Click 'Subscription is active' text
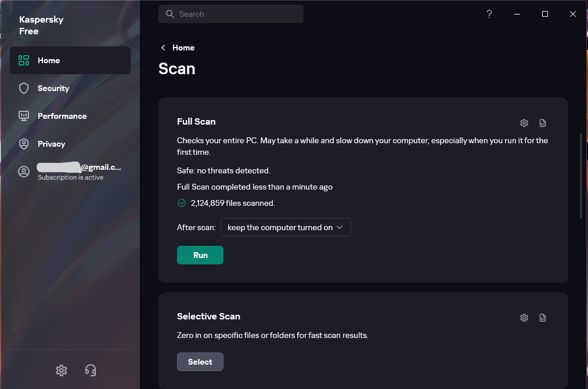The width and height of the screenshot is (588, 389). pyautogui.click(x=70, y=177)
